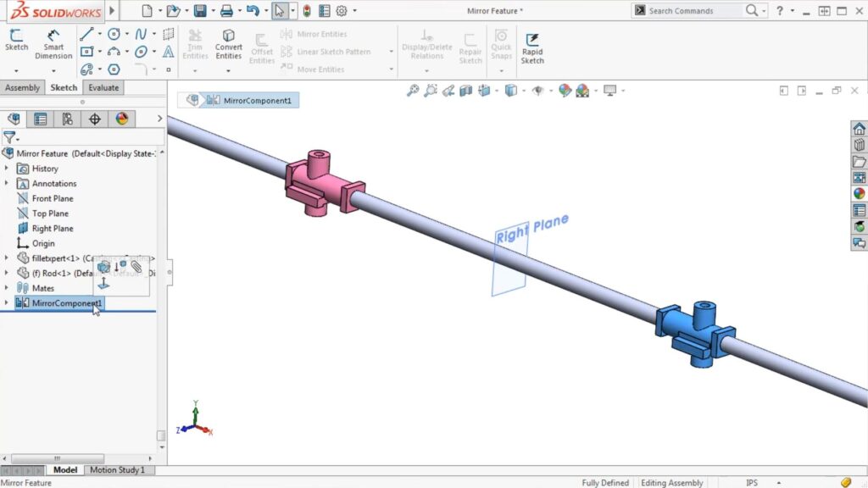Click the Rapid Sketch button
Viewport: 868px width, 488px height.
pos(532,48)
